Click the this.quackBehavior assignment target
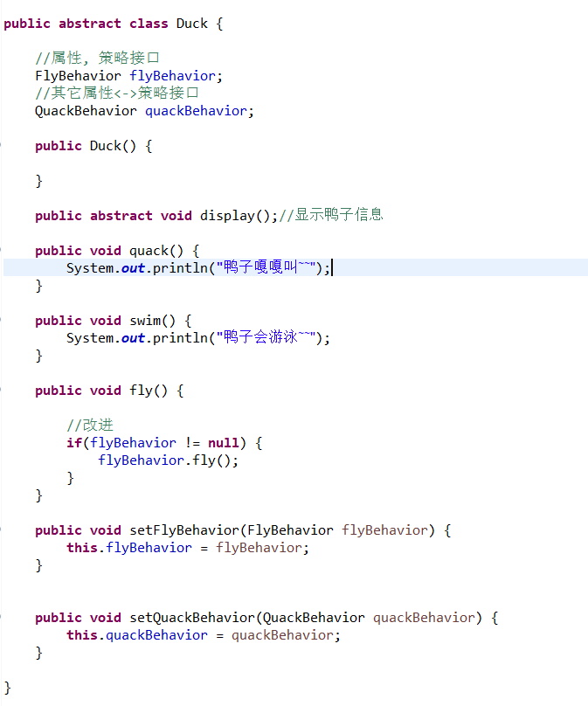Image resolution: width=588 pixels, height=706 pixels. tap(137, 635)
